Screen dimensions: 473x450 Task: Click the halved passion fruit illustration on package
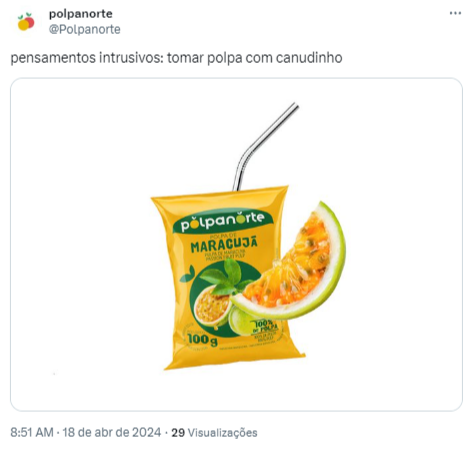(x=212, y=307)
